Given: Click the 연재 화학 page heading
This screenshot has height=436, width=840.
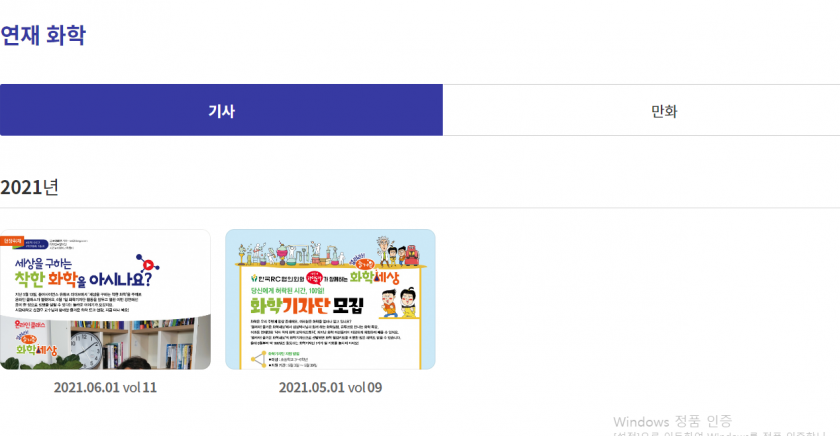Looking at the screenshot, I should tap(43, 35).
